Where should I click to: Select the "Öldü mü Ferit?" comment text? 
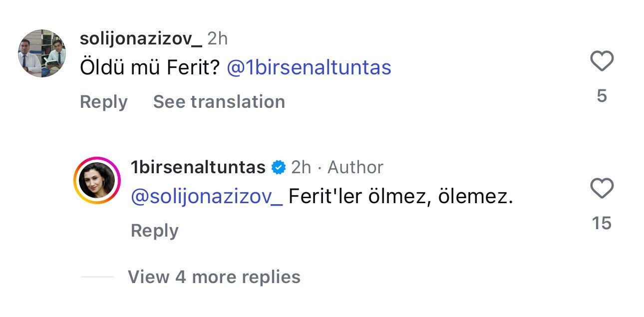click(150, 67)
